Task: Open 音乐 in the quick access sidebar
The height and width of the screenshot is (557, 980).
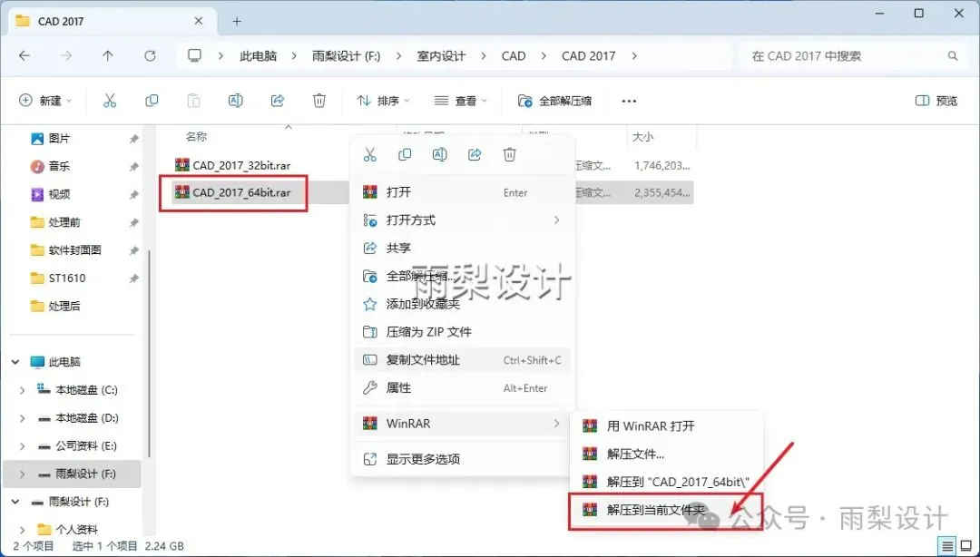Action: [59, 166]
